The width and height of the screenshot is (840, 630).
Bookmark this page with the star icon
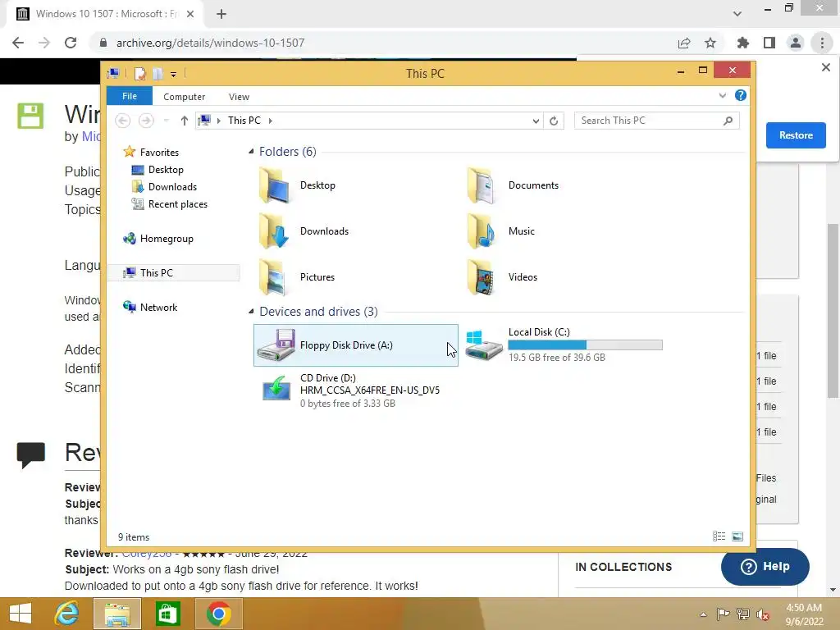pos(710,43)
